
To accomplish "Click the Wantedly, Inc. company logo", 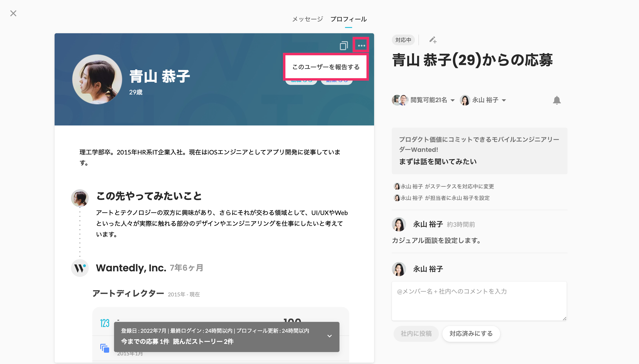I will click(x=80, y=268).
